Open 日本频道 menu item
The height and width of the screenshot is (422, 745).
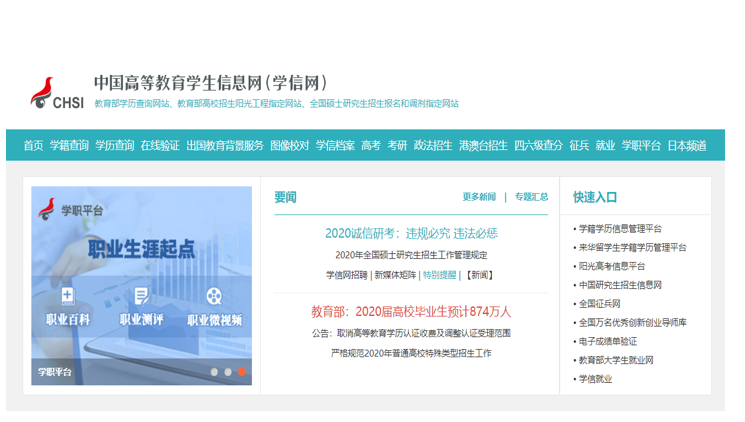[687, 145]
